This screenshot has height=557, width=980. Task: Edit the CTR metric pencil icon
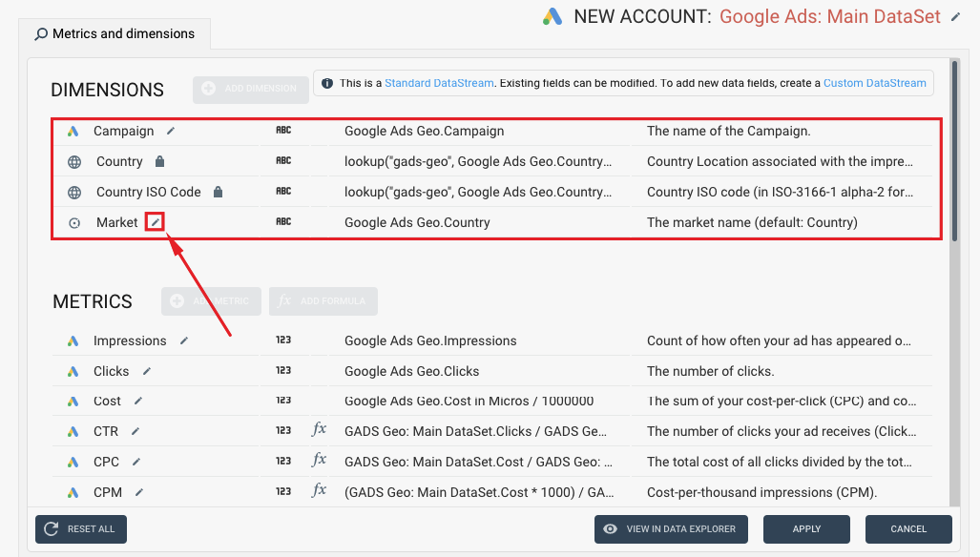click(136, 431)
